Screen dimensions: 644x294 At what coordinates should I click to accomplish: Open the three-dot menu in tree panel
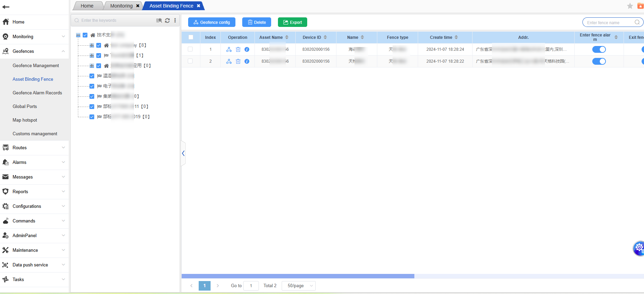click(175, 20)
